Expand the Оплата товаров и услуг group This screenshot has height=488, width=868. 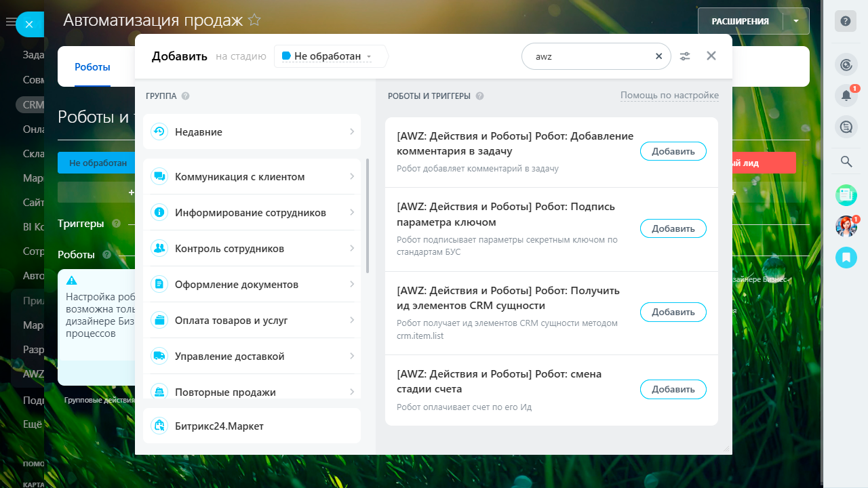pos(252,321)
